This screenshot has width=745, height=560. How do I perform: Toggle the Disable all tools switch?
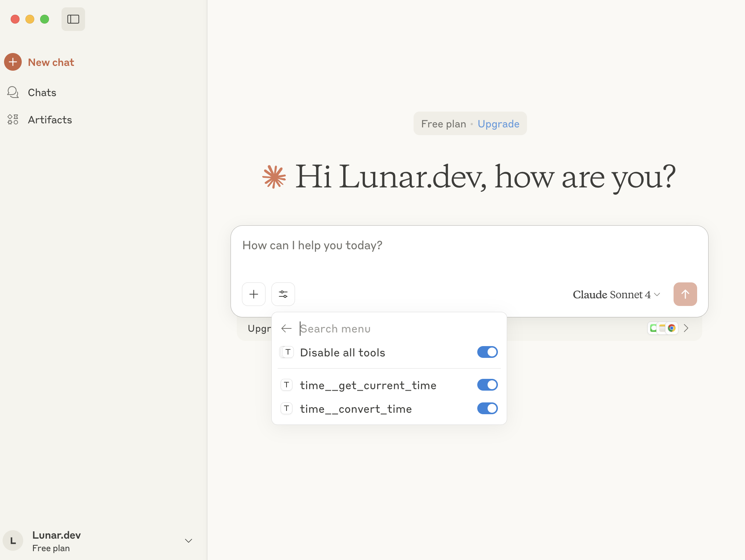[x=488, y=352]
